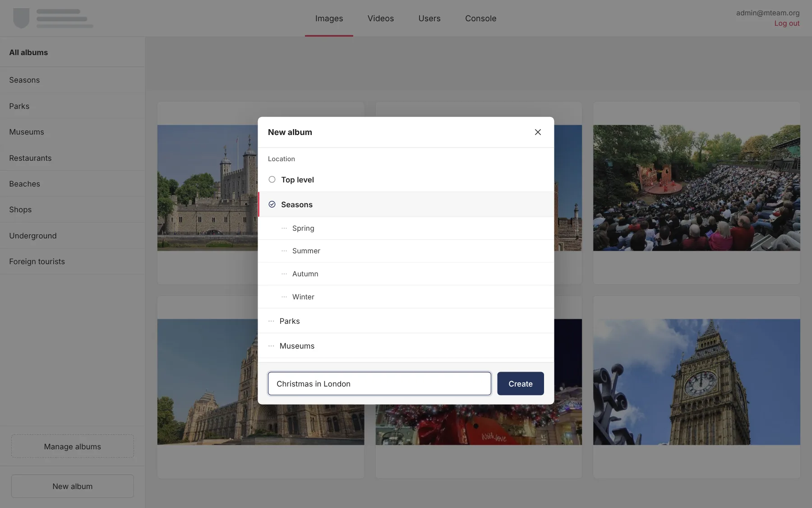Click the New album sidebar button

coord(73,486)
